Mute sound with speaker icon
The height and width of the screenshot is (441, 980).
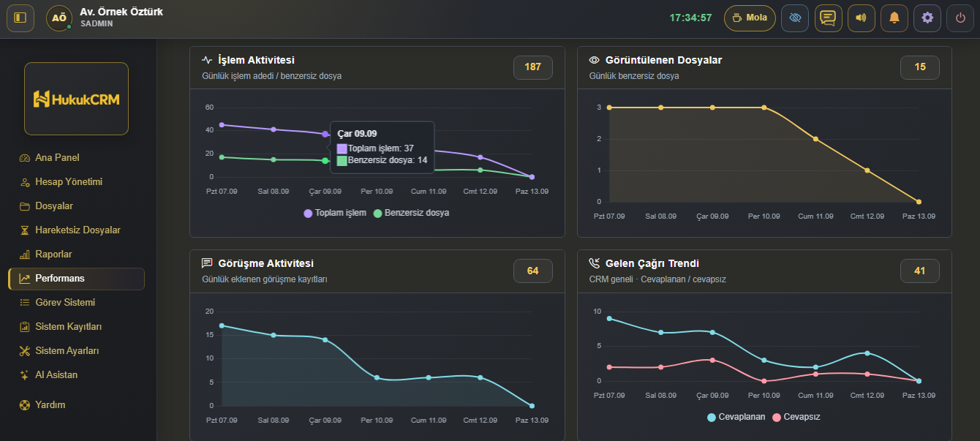[861, 18]
